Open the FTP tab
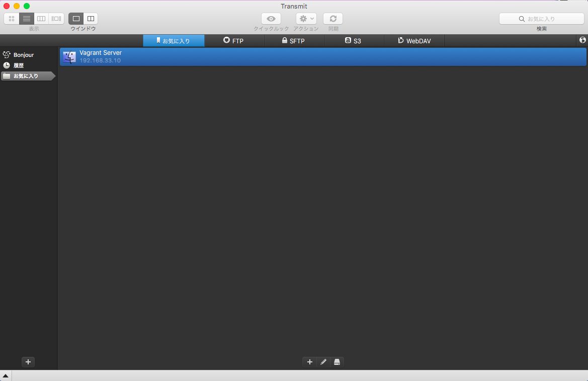Image resolution: width=588 pixels, height=381 pixels. click(234, 41)
